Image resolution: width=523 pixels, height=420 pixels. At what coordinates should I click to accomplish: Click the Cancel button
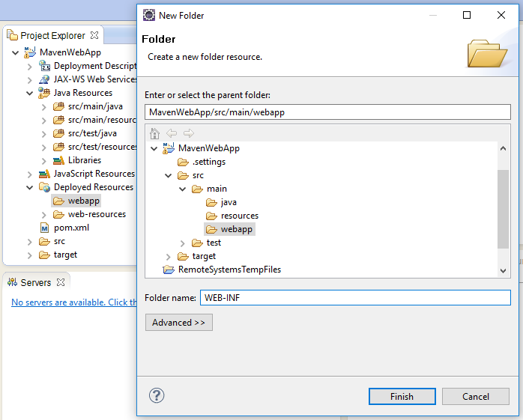[476, 396]
